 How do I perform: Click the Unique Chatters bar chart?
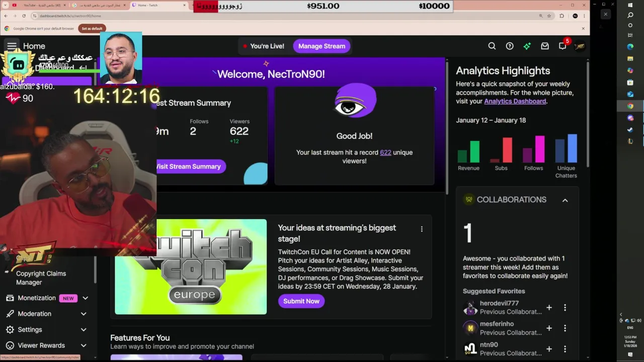coord(566,148)
